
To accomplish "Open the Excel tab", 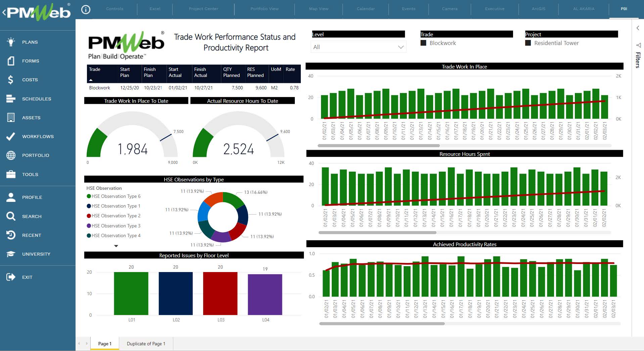I will coord(155,9).
